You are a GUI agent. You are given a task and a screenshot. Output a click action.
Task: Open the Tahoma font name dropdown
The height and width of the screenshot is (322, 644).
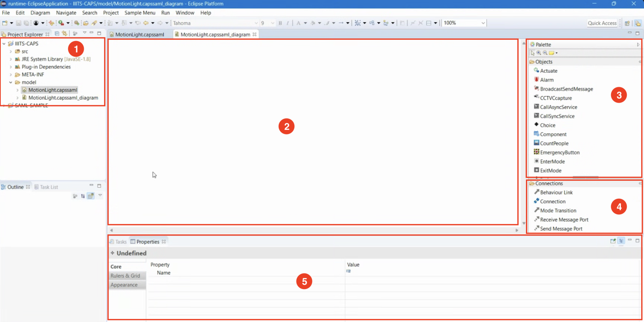tap(256, 23)
